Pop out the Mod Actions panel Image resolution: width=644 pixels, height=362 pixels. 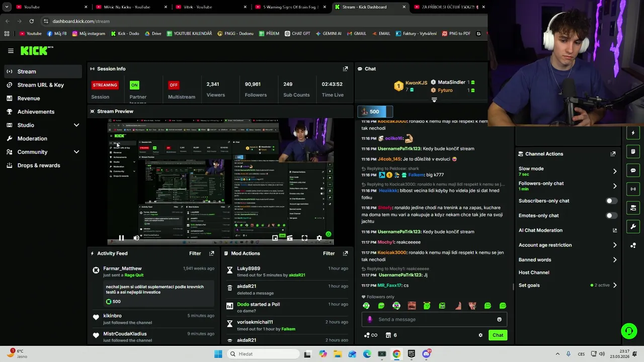point(345,253)
